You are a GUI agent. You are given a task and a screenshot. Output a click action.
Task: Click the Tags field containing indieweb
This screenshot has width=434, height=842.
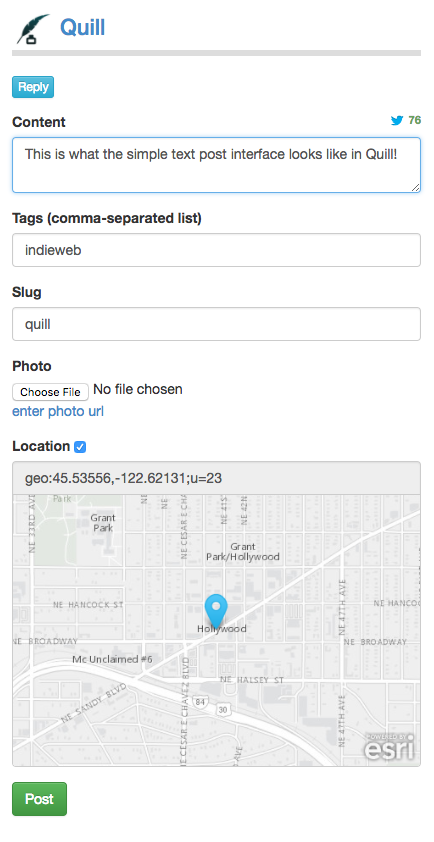216,250
